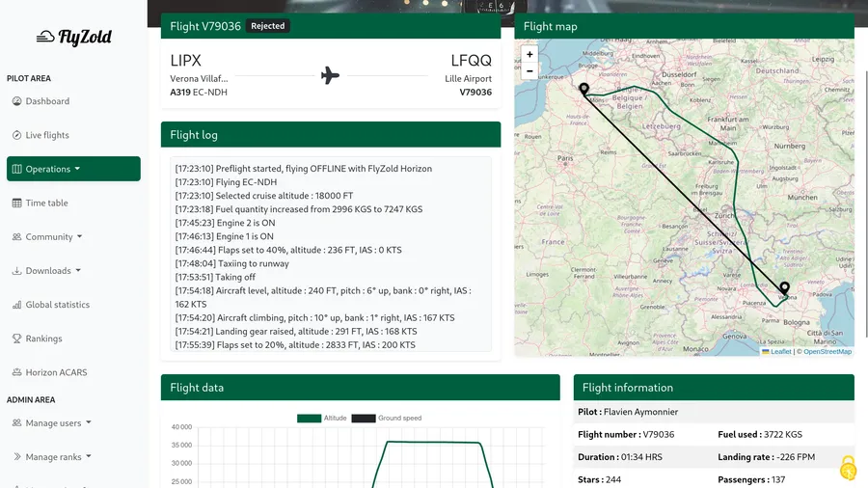Open the OpenStreetMap attribution link
This screenshot has height=488, width=868.
(826, 352)
